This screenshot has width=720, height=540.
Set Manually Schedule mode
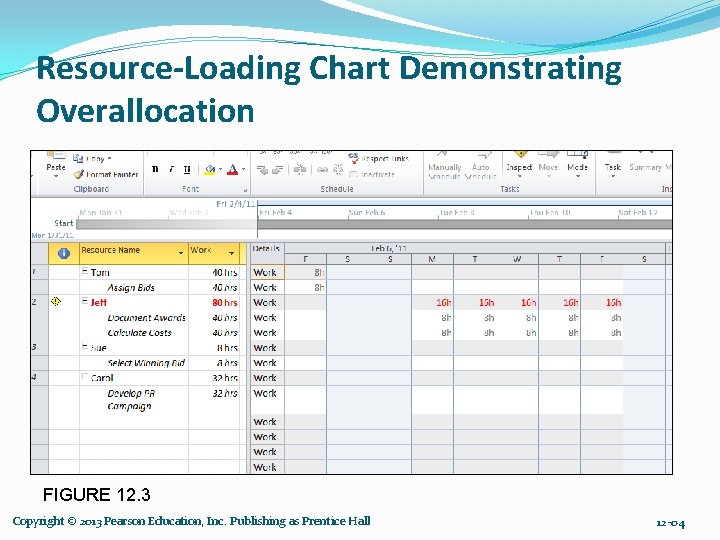point(444,166)
